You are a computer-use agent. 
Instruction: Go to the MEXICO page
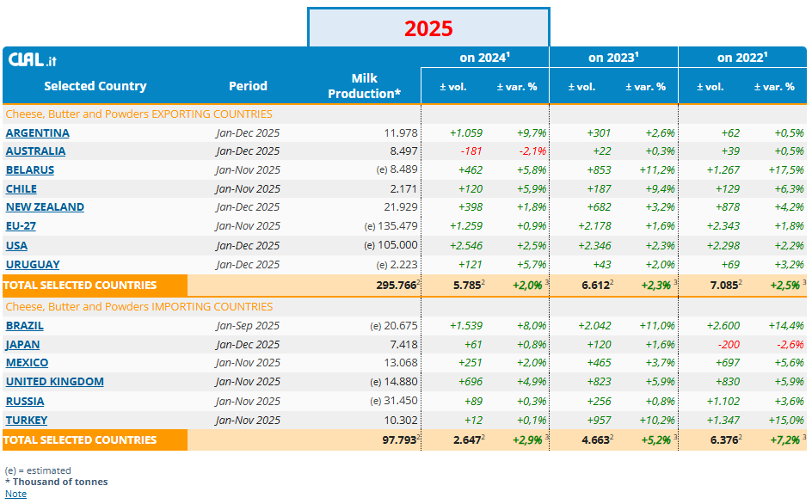point(28,363)
